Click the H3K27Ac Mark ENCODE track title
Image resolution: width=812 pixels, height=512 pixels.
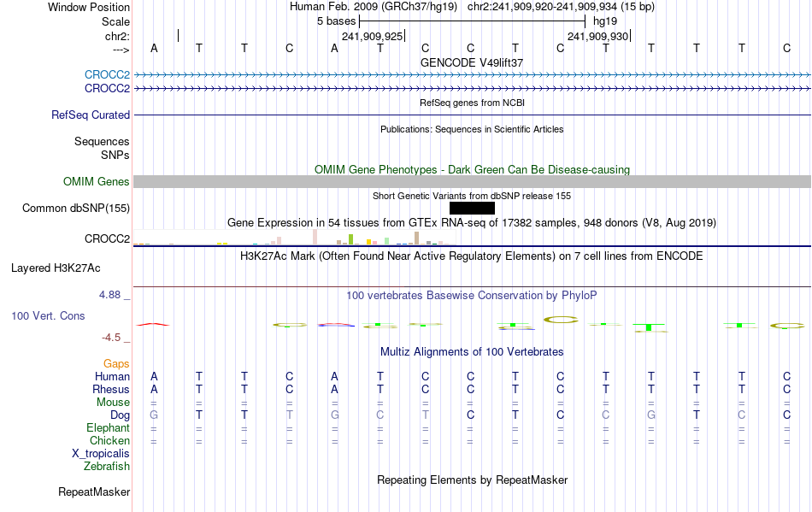(x=472, y=256)
